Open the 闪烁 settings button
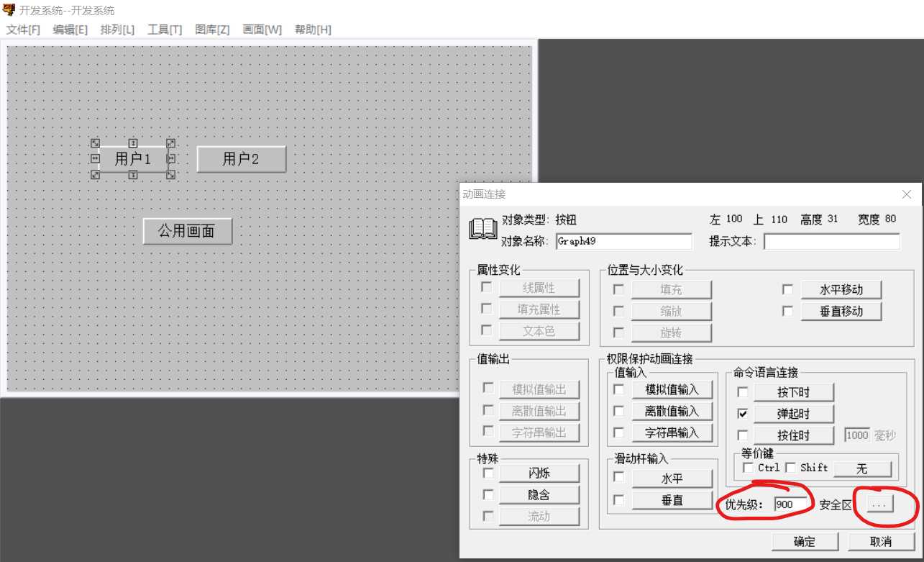Image resolution: width=924 pixels, height=562 pixels. pyautogui.click(x=539, y=473)
